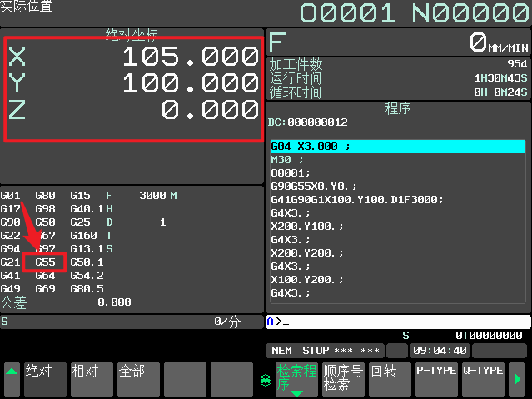532x399 pixels.
Task: Click the stacked-layers icon beside 检索程序
Action: [x=266, y=379]
